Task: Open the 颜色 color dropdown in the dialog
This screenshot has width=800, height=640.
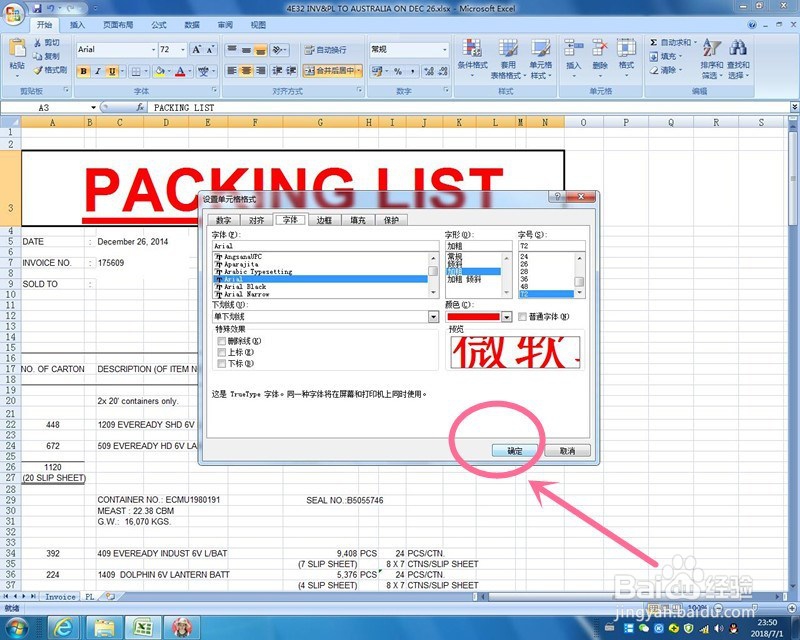Action: coord(507,315)
